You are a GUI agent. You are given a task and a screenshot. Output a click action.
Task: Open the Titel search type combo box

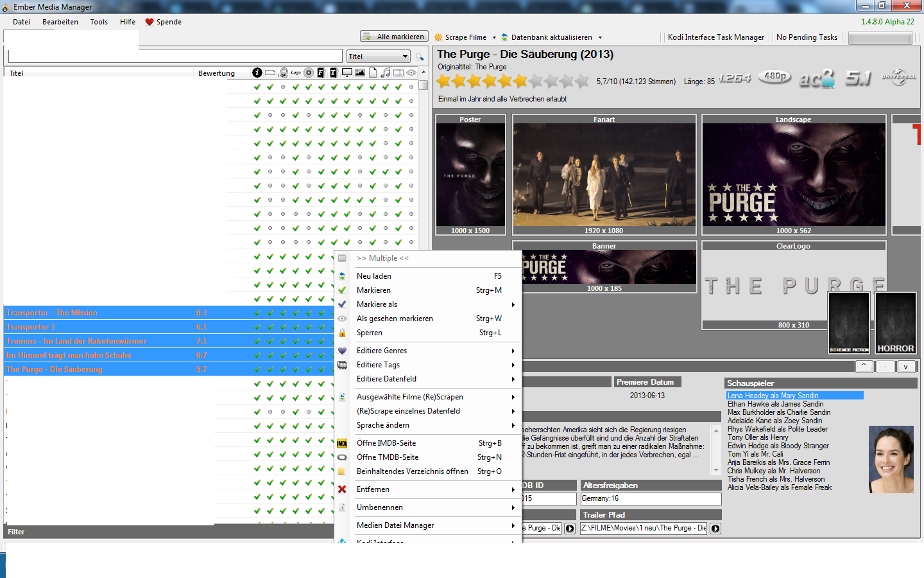click(x=378, y=57)
